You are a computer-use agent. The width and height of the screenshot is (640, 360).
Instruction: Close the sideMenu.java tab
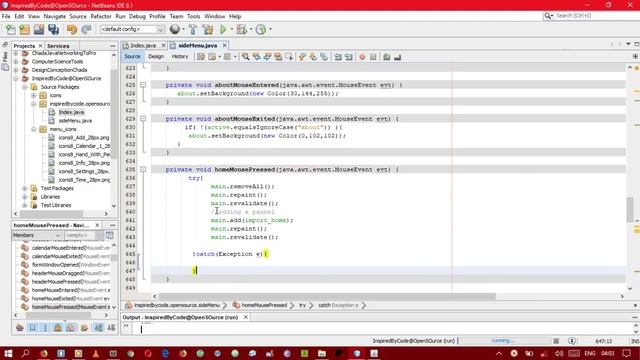(x=224, y=46)
